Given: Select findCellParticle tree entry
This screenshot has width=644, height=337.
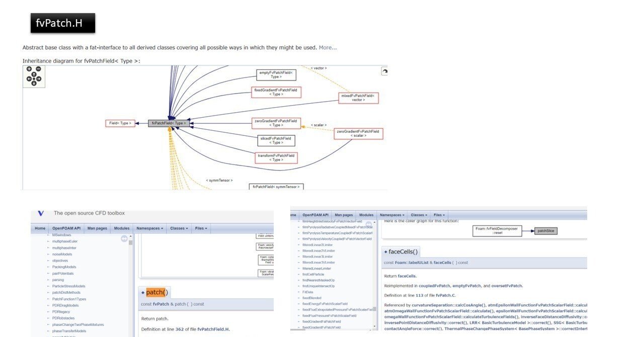Looking at the screenshot, I should (x=313, y=274).
